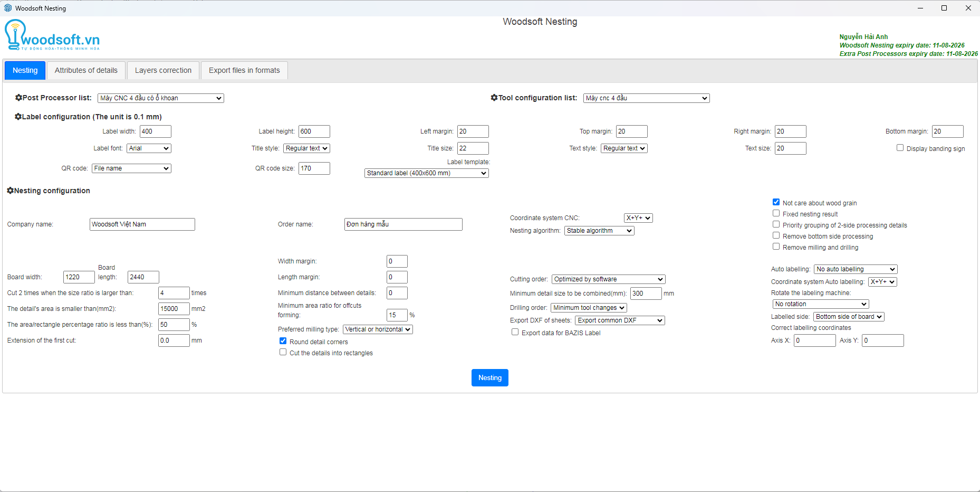Click the app icon in the title bar

pyautogui.click(x=8, y=8)
